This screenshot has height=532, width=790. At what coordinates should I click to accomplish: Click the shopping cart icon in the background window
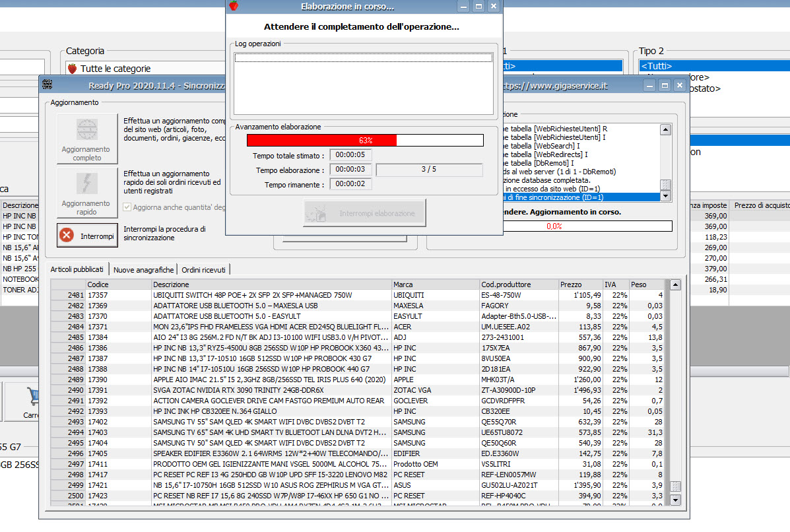click(33, 396)
